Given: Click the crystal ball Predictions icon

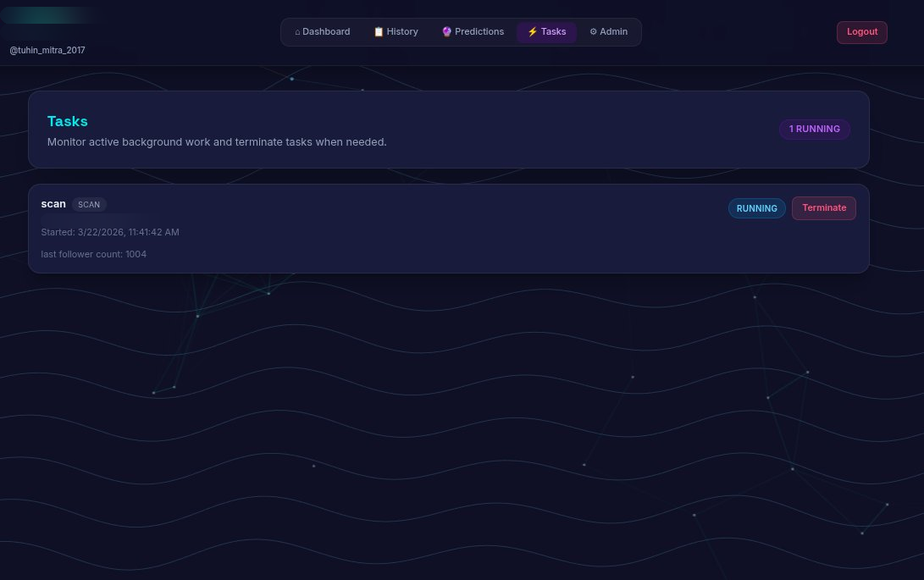Looking at the screenshot, I should coord(447,32).
